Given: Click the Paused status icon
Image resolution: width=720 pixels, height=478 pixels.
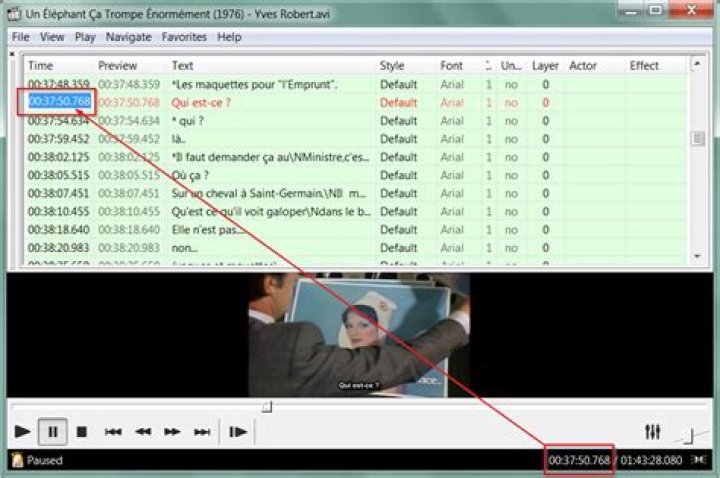Looking at the screenshot, I should point(17,460).
